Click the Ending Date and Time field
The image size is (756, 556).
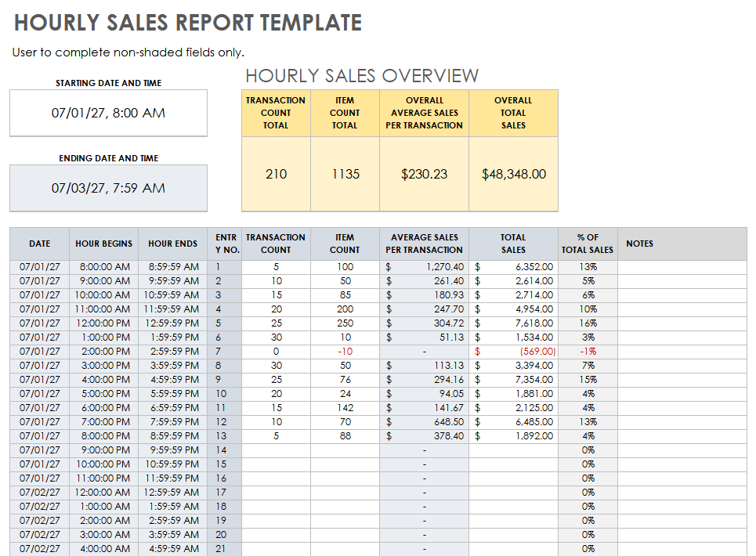(107, 188)
